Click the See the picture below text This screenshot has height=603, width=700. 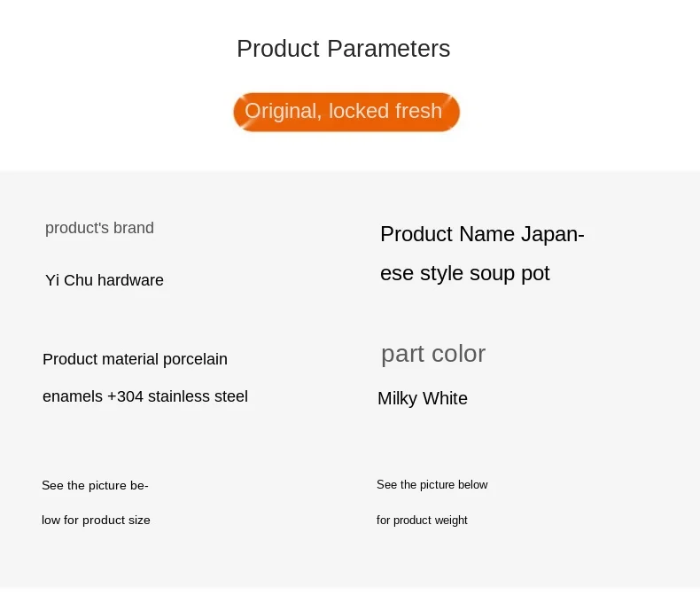(432, 485)
